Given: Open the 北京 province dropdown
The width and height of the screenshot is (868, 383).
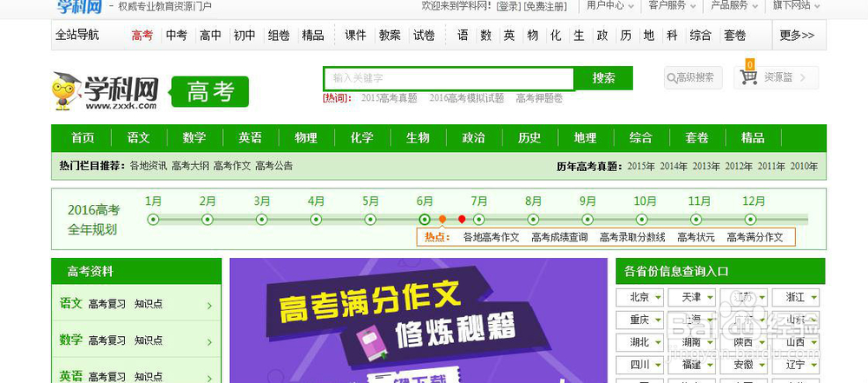Looking at the screenshot, I should [640, 297].
